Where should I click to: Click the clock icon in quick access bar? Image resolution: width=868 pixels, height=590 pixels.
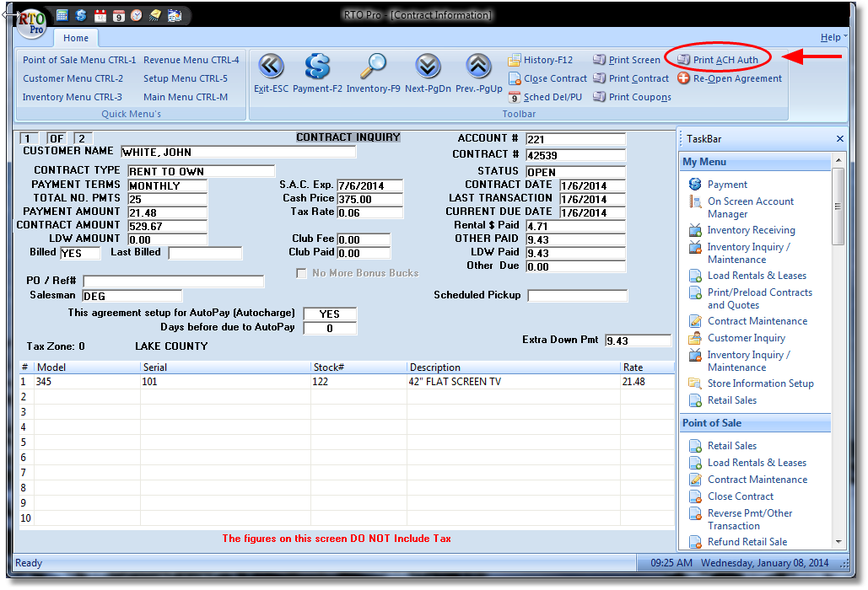tap(137, 15)
